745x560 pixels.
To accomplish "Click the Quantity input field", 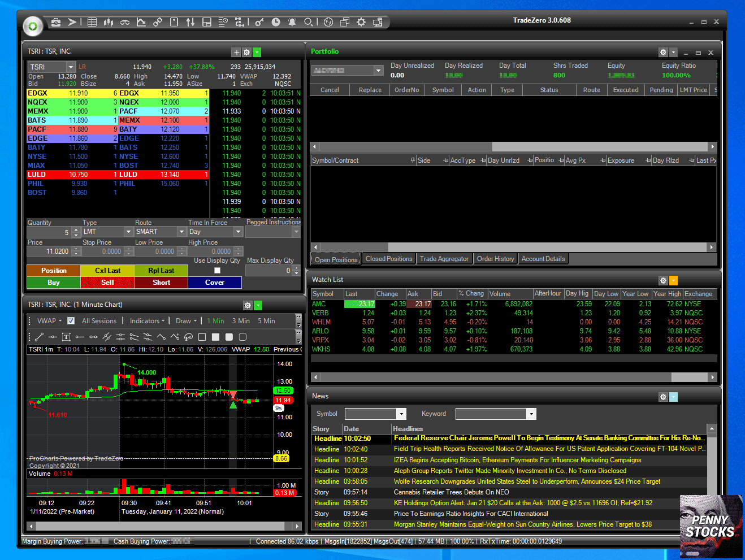I will 49,232.
